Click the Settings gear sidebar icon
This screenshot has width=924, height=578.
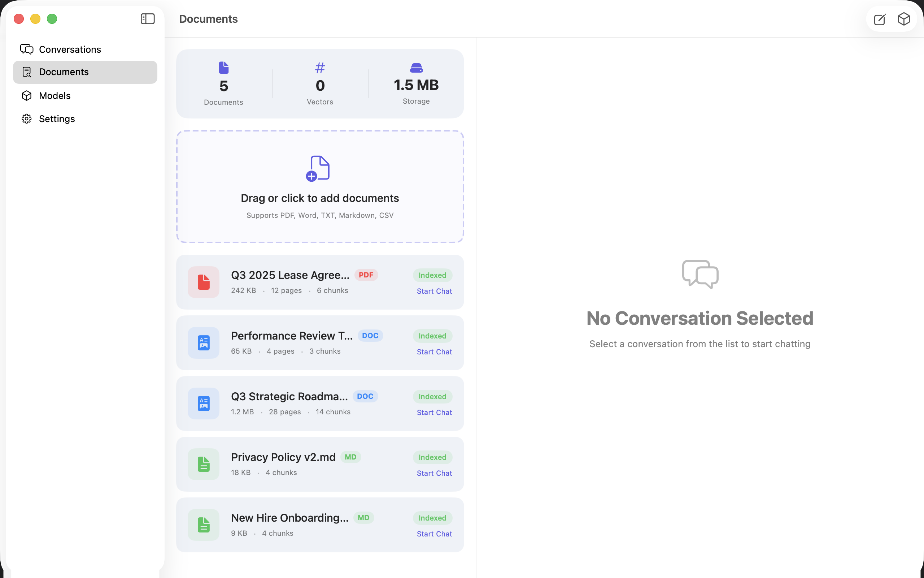click(27, 119)
